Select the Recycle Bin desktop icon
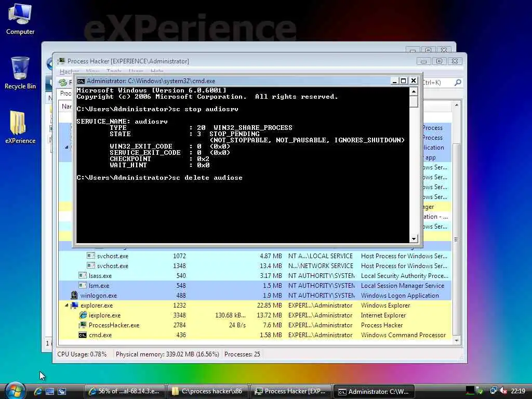Viewport: 532px width, 399px height. (x=20, y=73)
